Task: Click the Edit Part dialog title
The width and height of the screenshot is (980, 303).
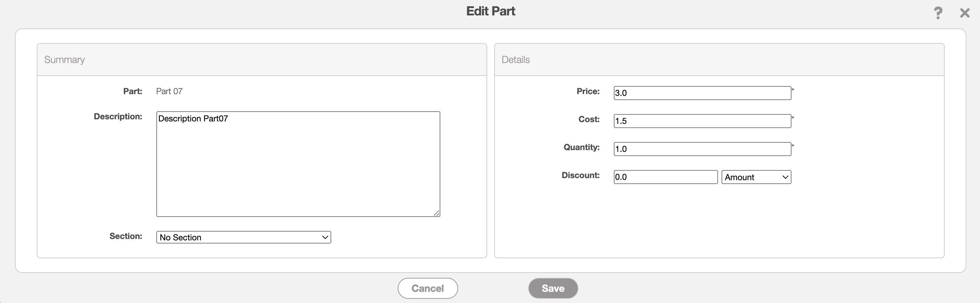Action: click(490, 11)
